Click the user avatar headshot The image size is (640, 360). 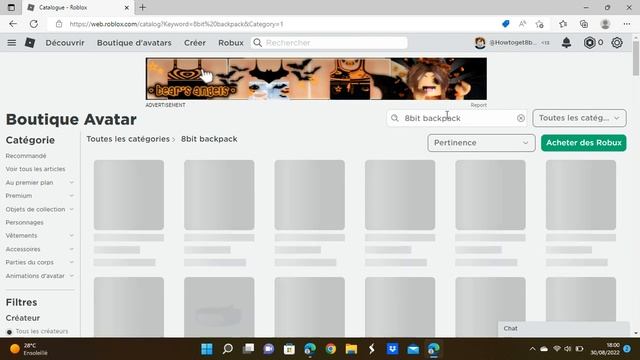480,42
